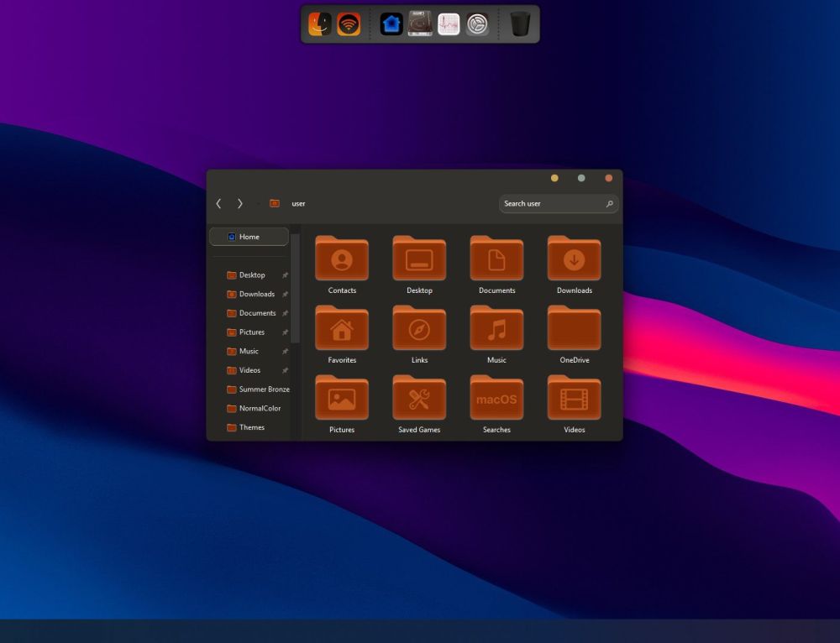Click the user label in the address bar
Viewport: 840px width, 643px height.
coord(298,203)
